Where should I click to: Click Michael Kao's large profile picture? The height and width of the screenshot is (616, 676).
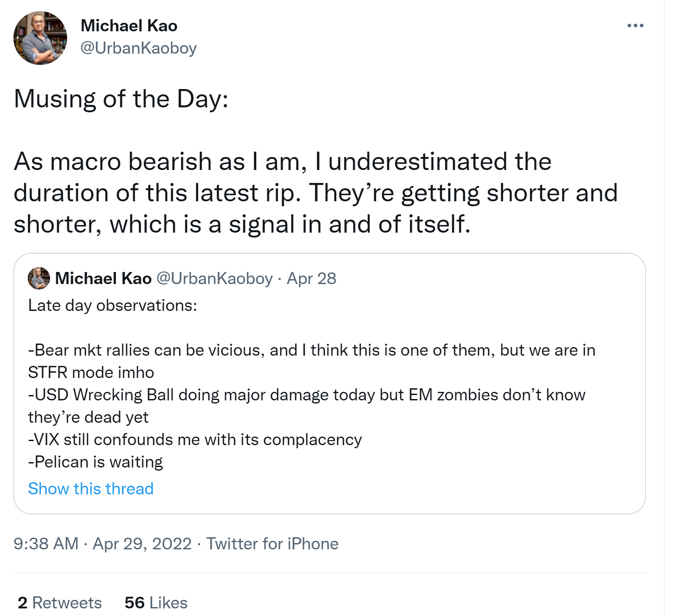point(40,38)
